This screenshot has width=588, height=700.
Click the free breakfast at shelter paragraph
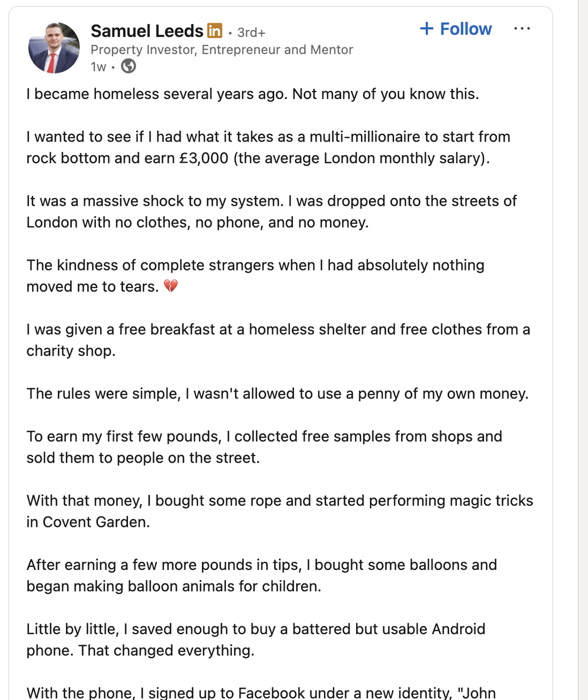[x=278, y=340]
